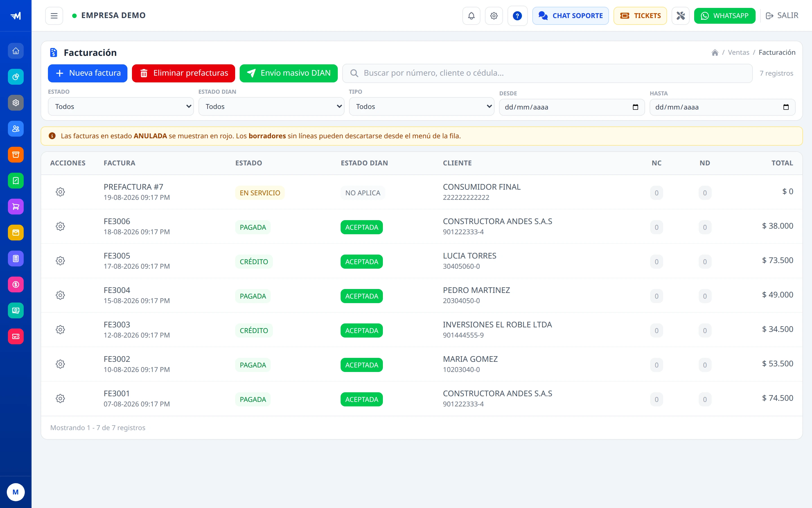Click the Ventas breadcrumb link
The width and height of the screenshot is (812, 508).
coord(738,52)
